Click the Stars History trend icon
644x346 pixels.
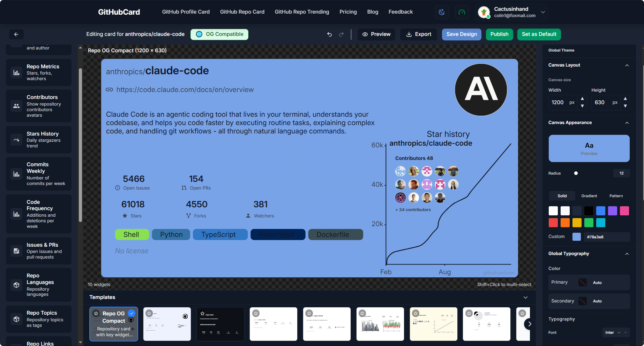[16, 140]
